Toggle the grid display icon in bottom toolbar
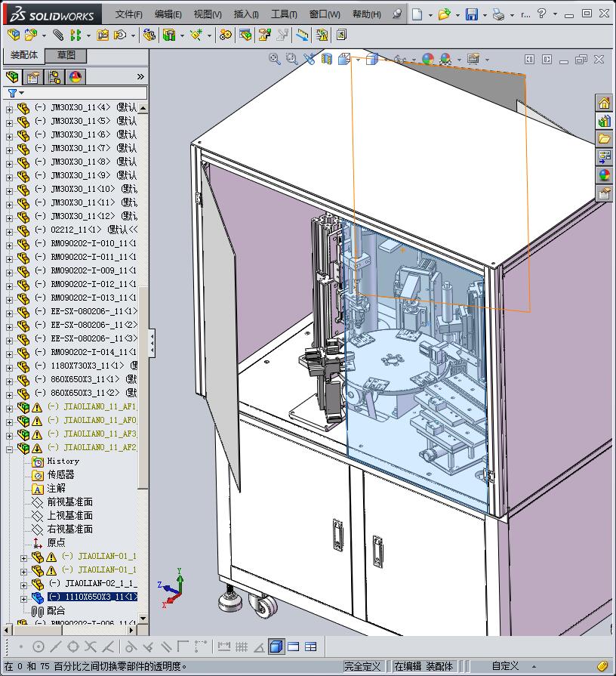The height and width of the screenshot is (676, 616). 242,647
